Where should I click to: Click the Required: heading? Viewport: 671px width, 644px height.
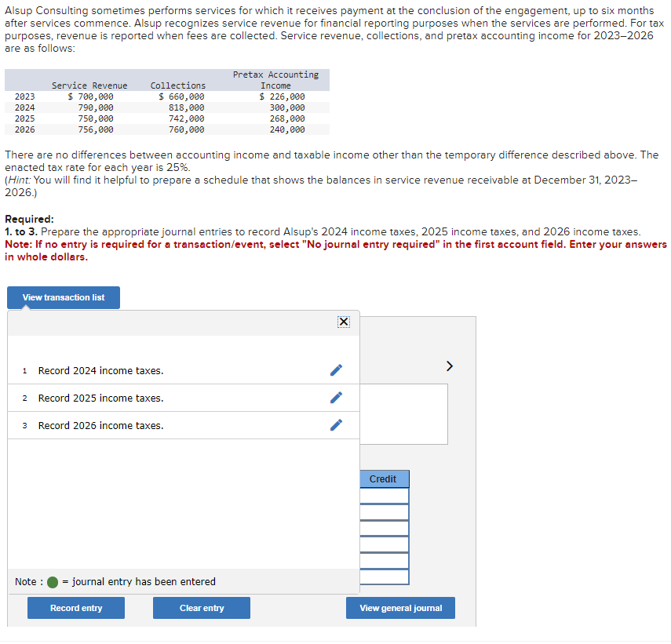point(29,219)
